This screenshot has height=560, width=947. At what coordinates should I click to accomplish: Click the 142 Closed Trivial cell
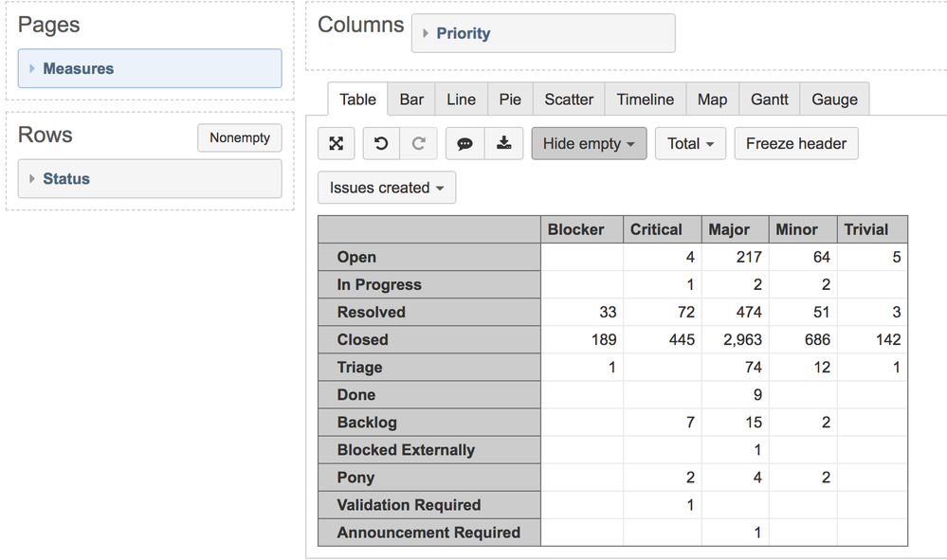click(872, 340)
